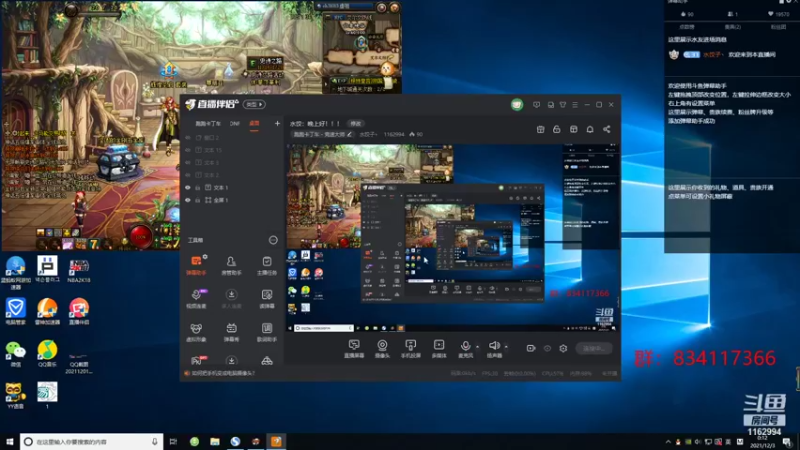Toggle the lock on 全屏 1 source
The height and width of the screenshot is (450, 800).
[198, 200]
